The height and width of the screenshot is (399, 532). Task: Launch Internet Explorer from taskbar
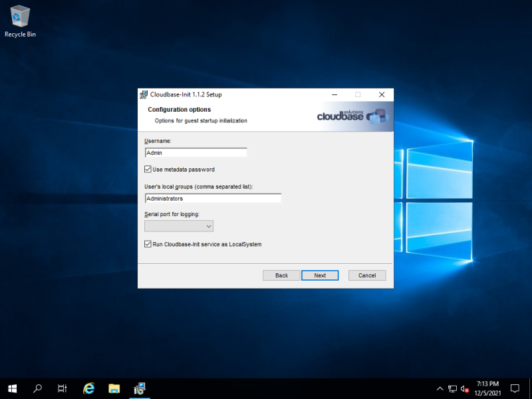(88, 388)
